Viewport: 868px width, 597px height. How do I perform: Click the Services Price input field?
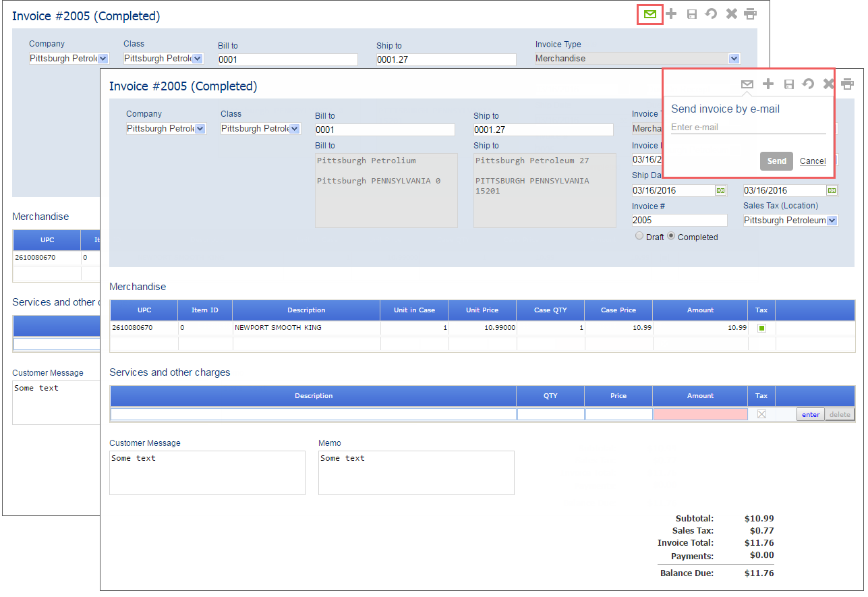(619, 414)
